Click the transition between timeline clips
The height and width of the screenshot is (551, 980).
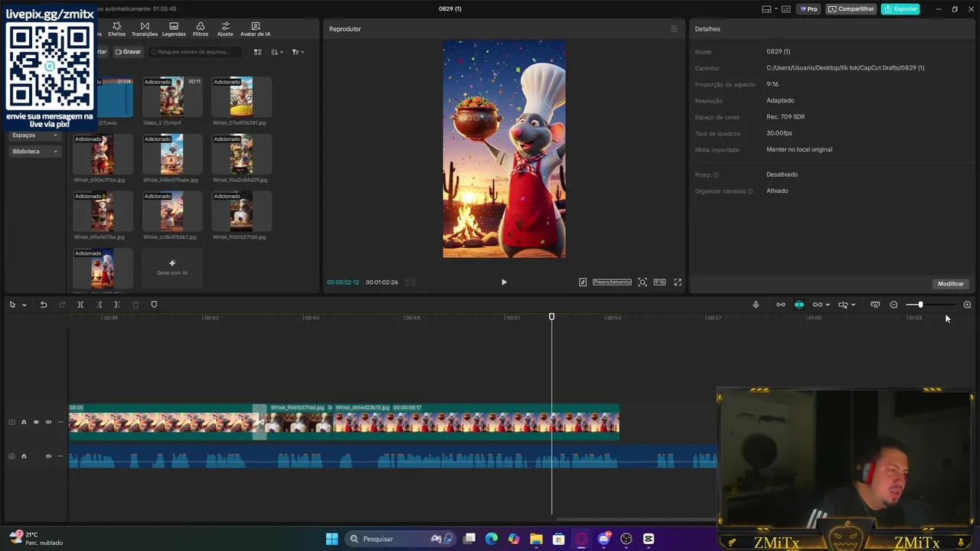click(260, 422)
